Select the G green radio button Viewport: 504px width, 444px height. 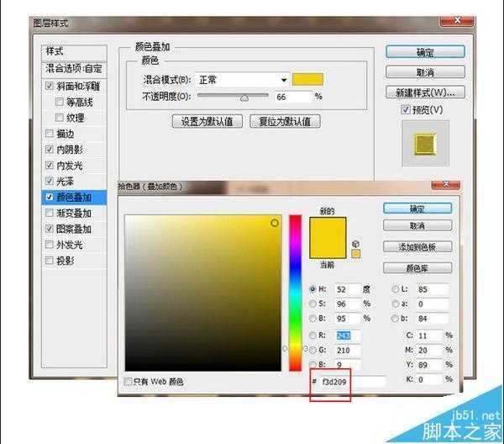coord(312,350)
